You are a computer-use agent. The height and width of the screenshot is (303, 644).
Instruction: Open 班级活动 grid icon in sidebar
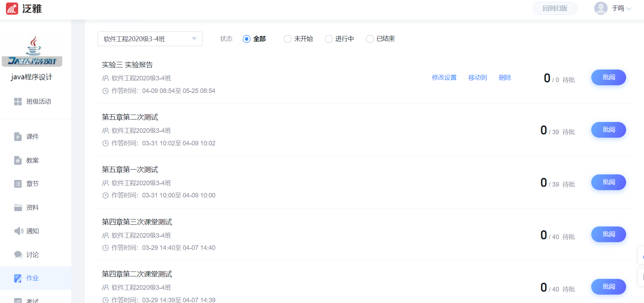[18, 102]
